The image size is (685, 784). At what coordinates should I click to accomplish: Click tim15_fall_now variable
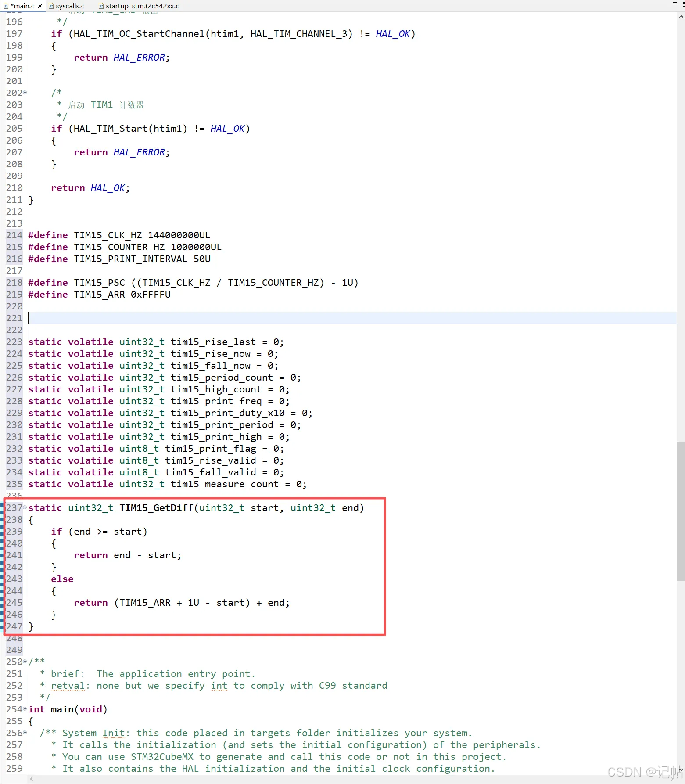(x=211, y=366)
